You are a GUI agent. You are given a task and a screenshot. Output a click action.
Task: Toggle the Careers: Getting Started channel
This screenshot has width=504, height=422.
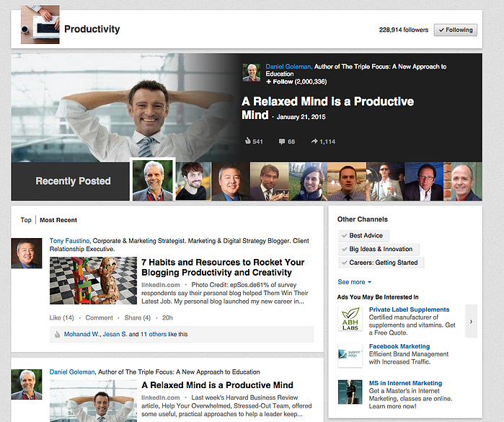point(381,263)
